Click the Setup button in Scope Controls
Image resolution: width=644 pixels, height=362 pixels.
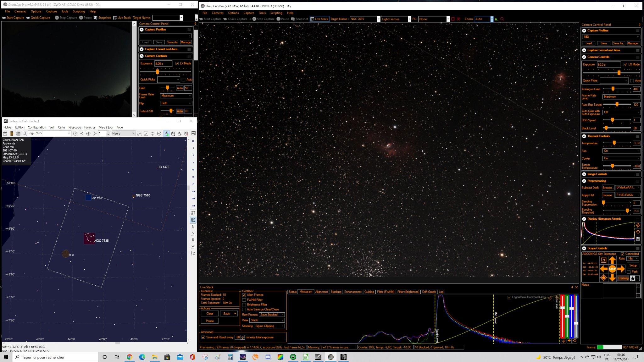[x=633, y=266]
